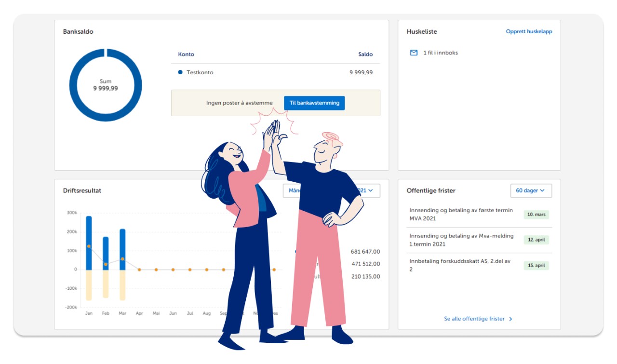Click the envelope icon in Huskeliste
Viewport: 617px width, 364px height.
pyautogui.click(x=414, y=53)
